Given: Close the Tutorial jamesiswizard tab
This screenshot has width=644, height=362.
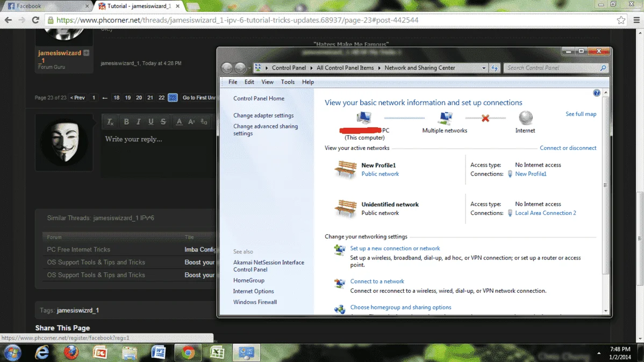Looking at the screenshot, I should (177, 6).
